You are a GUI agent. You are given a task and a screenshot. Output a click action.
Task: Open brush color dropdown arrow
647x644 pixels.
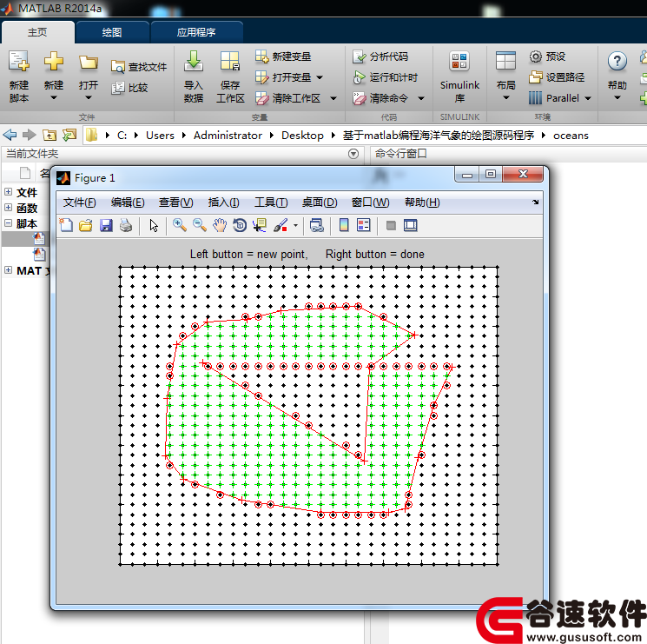tap(295, 226)
